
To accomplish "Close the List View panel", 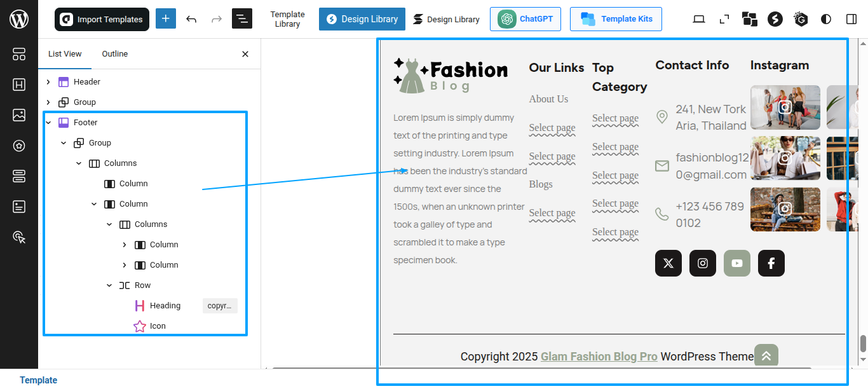I will (x=245, y=54).
